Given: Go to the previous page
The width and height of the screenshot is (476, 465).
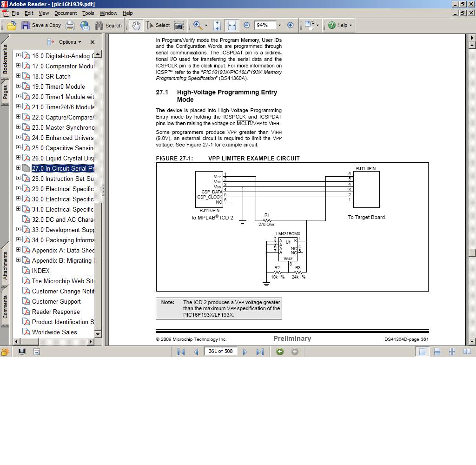Looking at the screenshot, I should pyautogui.click(x=196, y=352).
